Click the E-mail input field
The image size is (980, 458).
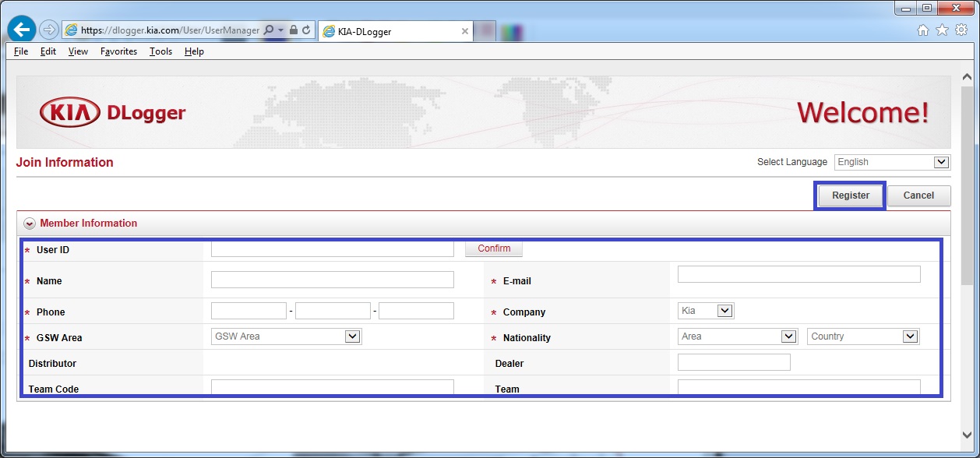tap(799, 274)
